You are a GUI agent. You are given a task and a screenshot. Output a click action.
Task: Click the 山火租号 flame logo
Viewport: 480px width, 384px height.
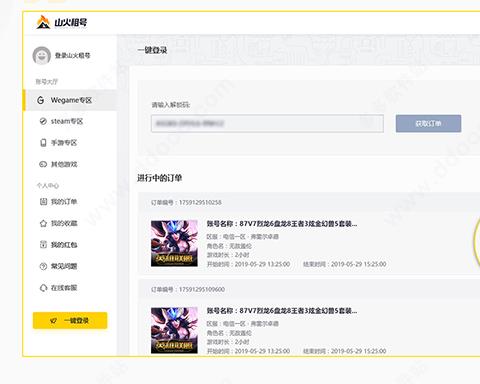(43, 22)
